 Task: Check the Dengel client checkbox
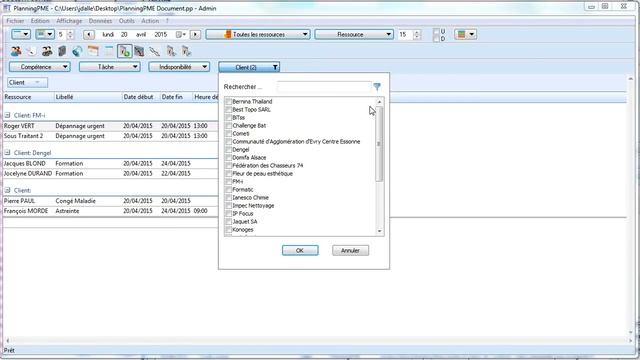[x=229, y=149]
